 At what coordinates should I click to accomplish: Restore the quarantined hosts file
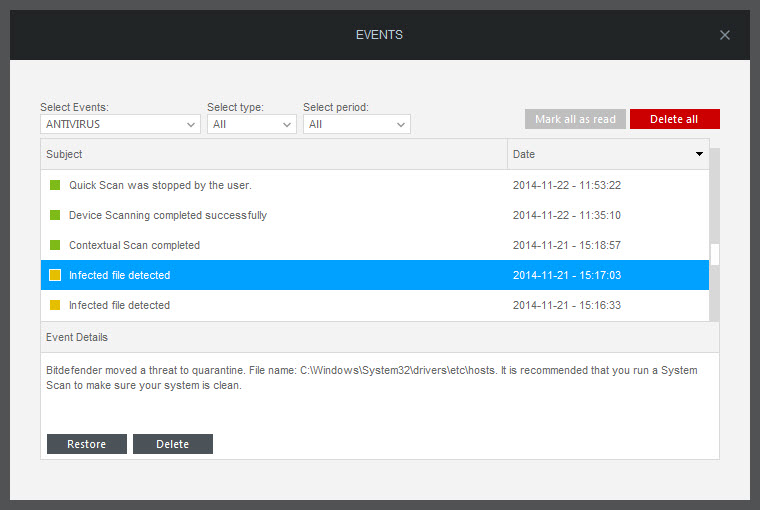click(87, 444)
